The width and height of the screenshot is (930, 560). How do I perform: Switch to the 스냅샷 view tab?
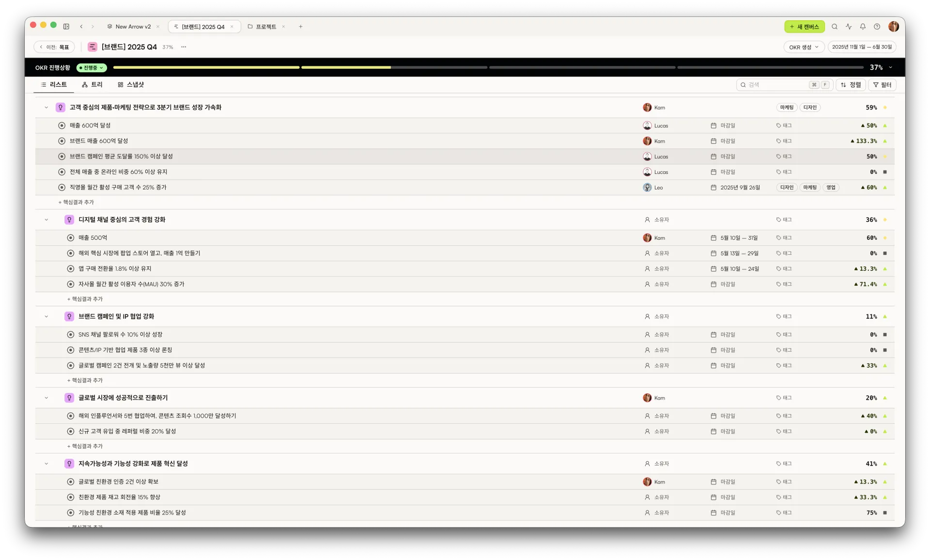(x=131, y=85)
